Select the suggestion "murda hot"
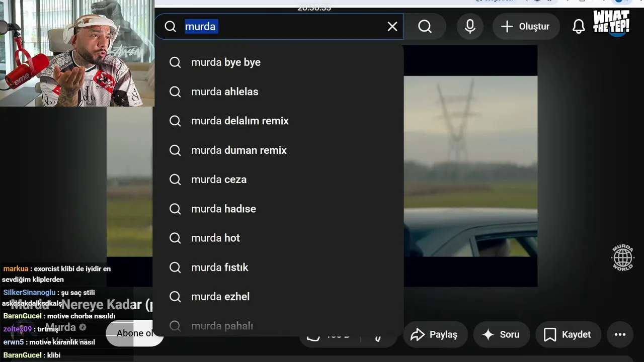The height and width of the screenshot is (362, 644). (x=278, y=238)
